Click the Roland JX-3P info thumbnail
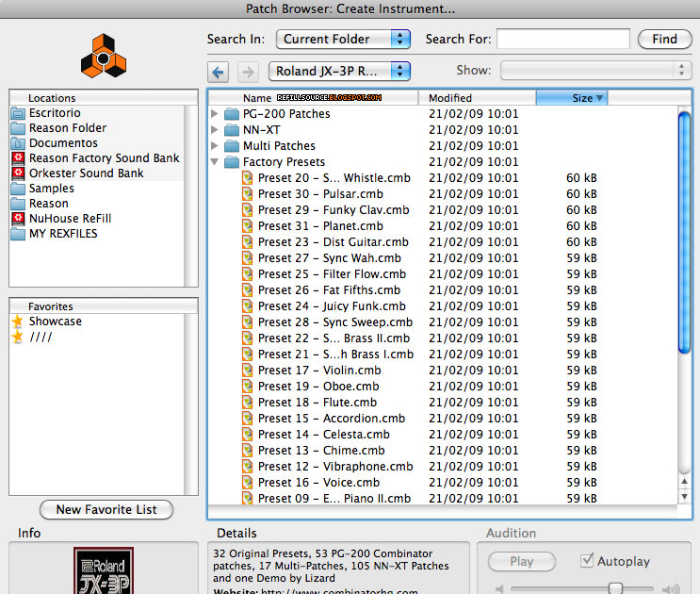The image size is (700, 594). (104, 570)
